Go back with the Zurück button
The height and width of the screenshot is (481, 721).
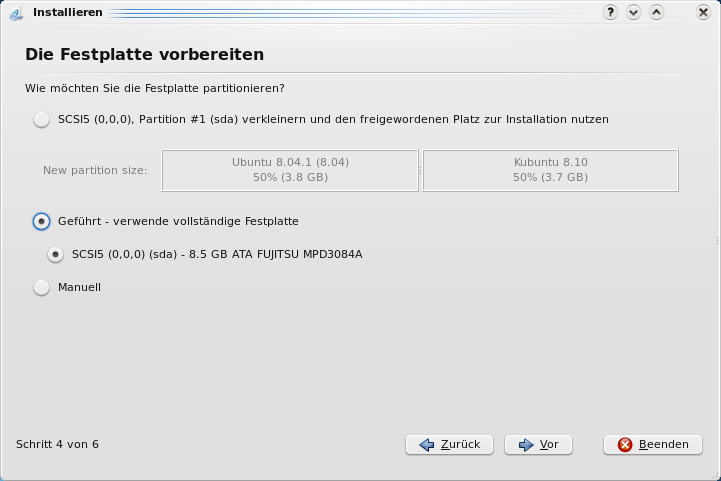pos(449,445)
